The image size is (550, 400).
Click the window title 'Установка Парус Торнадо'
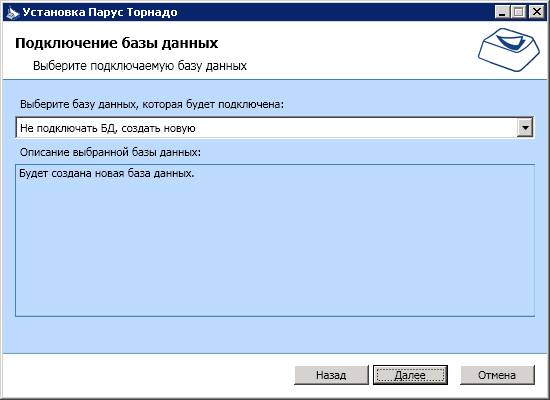[x=100, y=12]
